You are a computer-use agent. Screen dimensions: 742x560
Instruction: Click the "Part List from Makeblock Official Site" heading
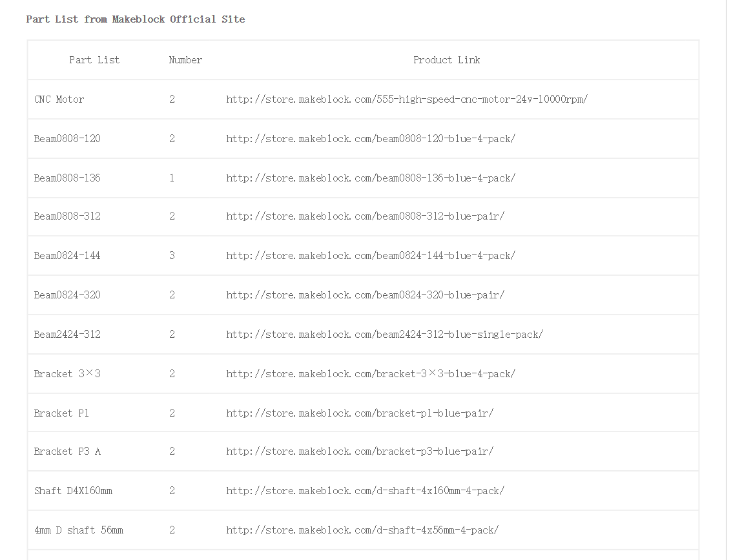point(136,19)
